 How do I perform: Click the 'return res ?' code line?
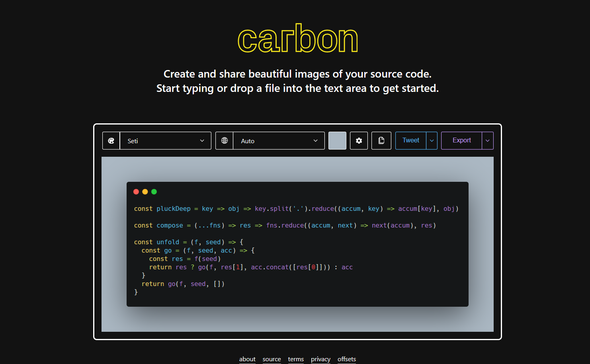tap(251, 267)
